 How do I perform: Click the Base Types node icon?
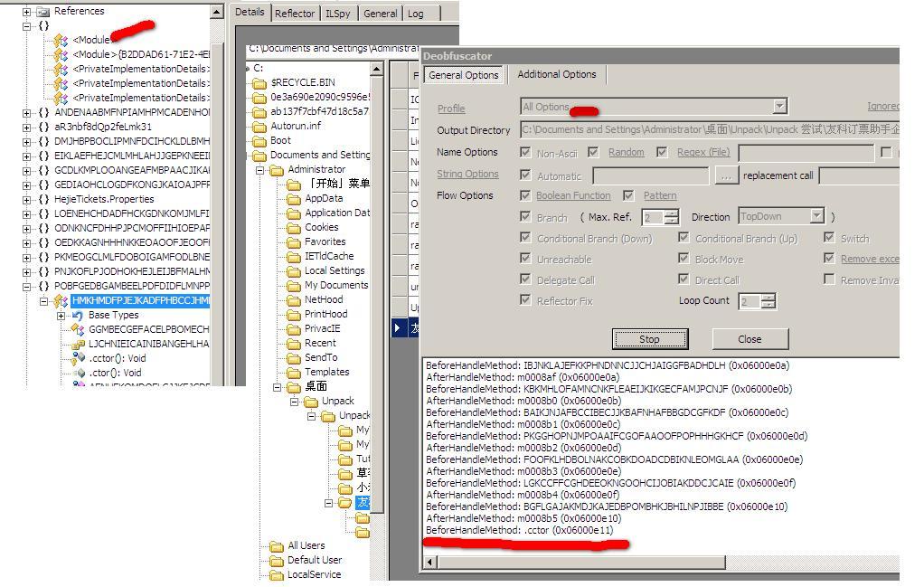click(77, 315)
